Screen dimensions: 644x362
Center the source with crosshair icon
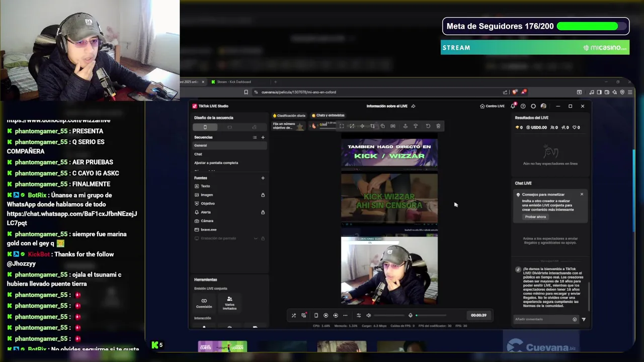tap(362, 126)
